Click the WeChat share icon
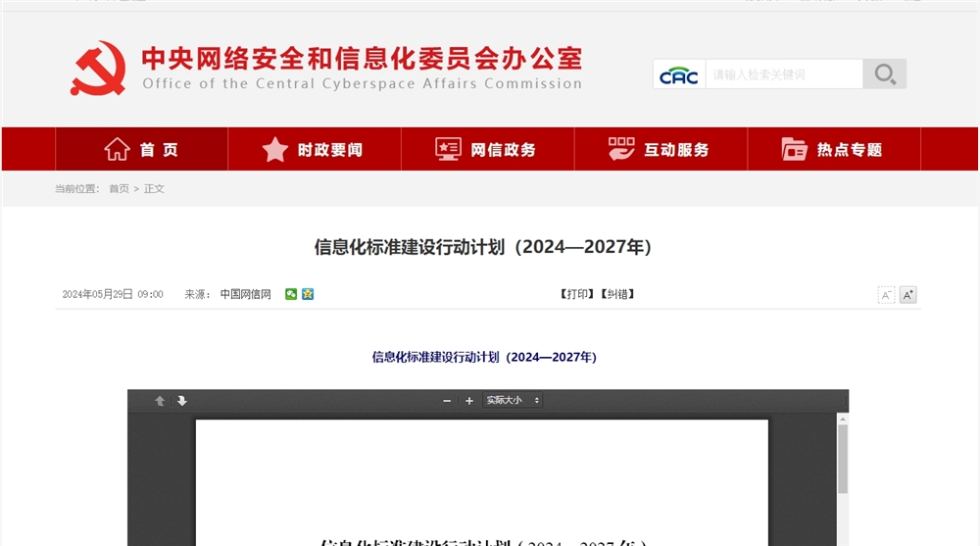This screenshot has height=546, width=980. pos(291,294)
